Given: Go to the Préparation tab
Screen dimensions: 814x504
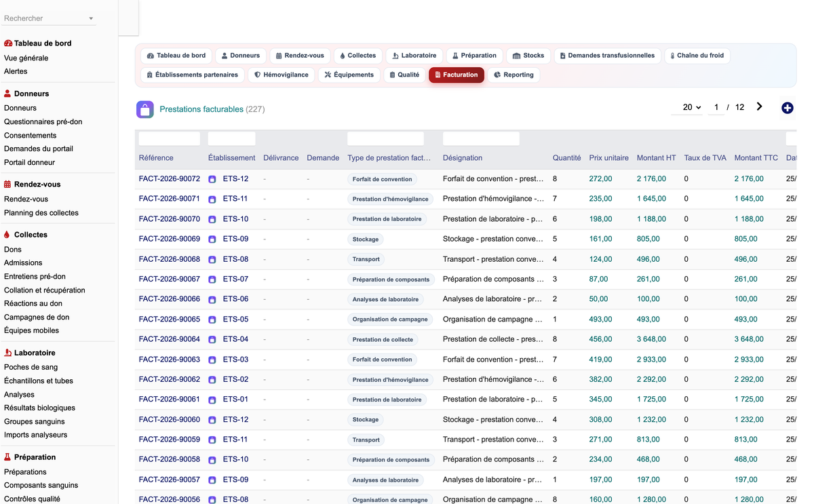Looking at the screenshot, I should click(x=475, y=56).
